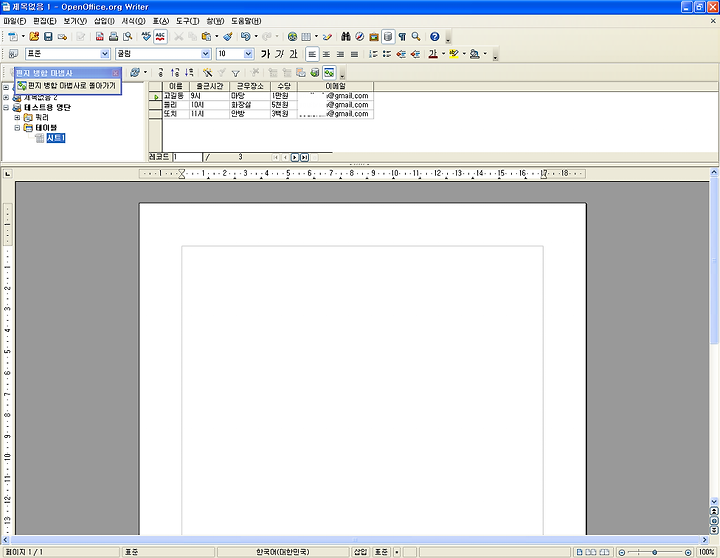Click zoom in plus button by slider
The width and height of the screenshot is (720, 558).
pos(688,552)
